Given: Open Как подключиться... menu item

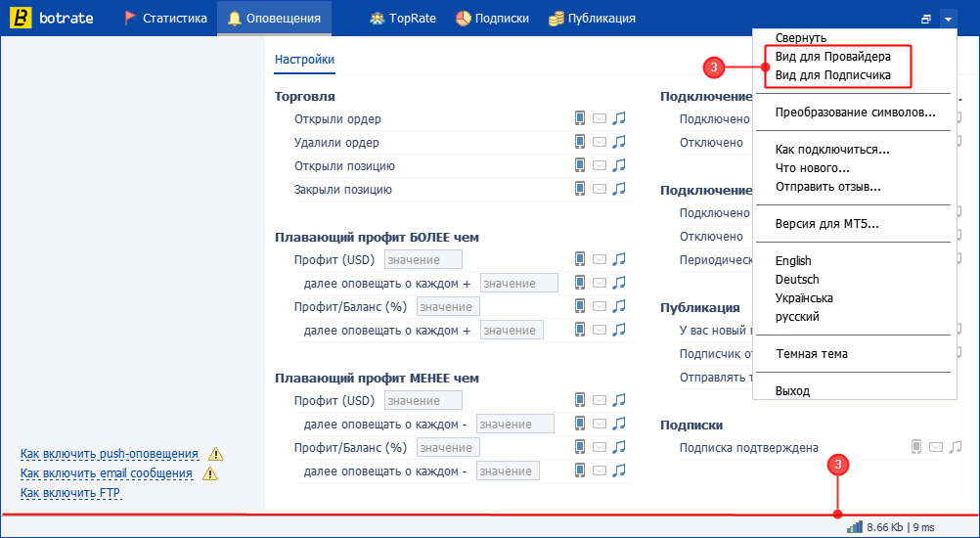Looking at the screenshot, I should [x=832, y=150].
